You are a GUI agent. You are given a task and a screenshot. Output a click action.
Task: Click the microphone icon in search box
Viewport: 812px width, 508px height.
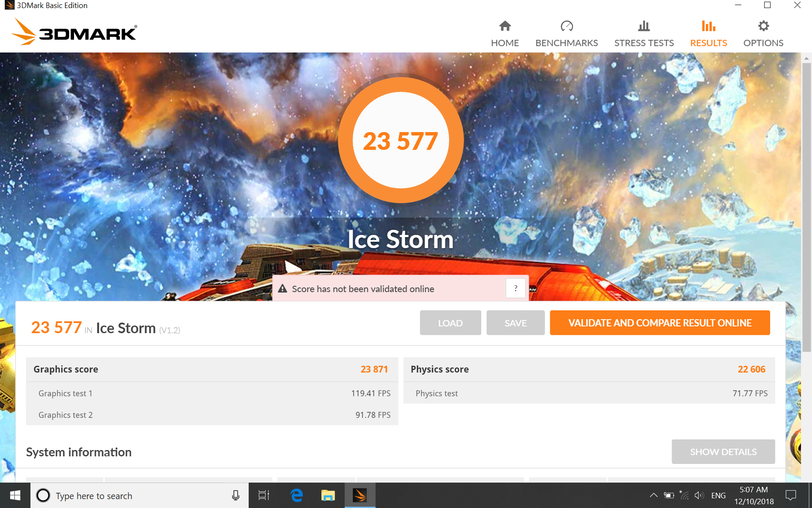point(236,495)
